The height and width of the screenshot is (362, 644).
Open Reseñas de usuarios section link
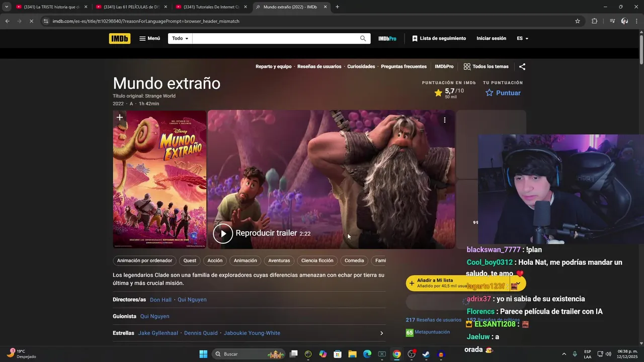tap(319, 66)
